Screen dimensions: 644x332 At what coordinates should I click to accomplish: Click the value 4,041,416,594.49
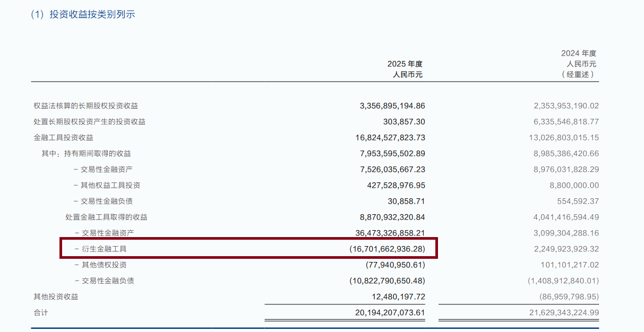pos(566,217)
